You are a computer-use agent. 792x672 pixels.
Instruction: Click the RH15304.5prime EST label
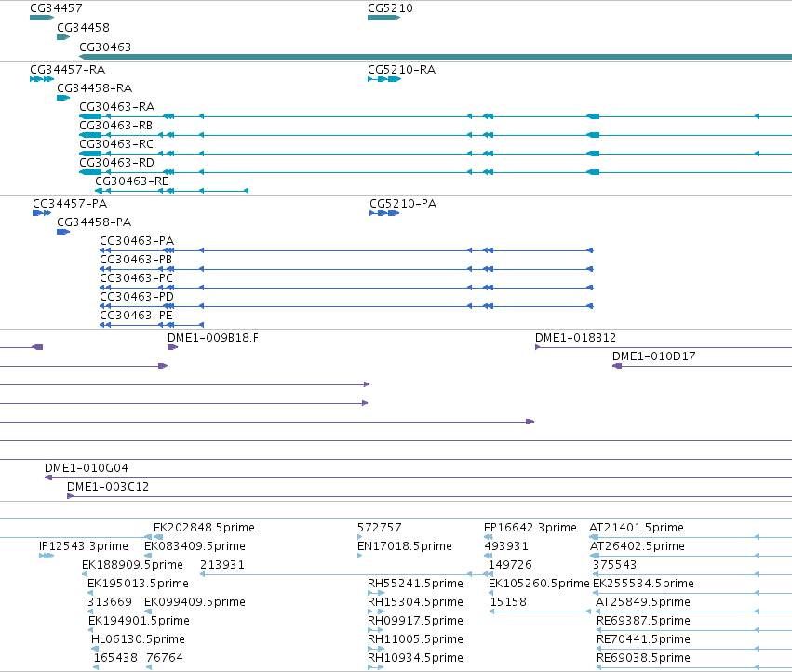click(415, 602)
